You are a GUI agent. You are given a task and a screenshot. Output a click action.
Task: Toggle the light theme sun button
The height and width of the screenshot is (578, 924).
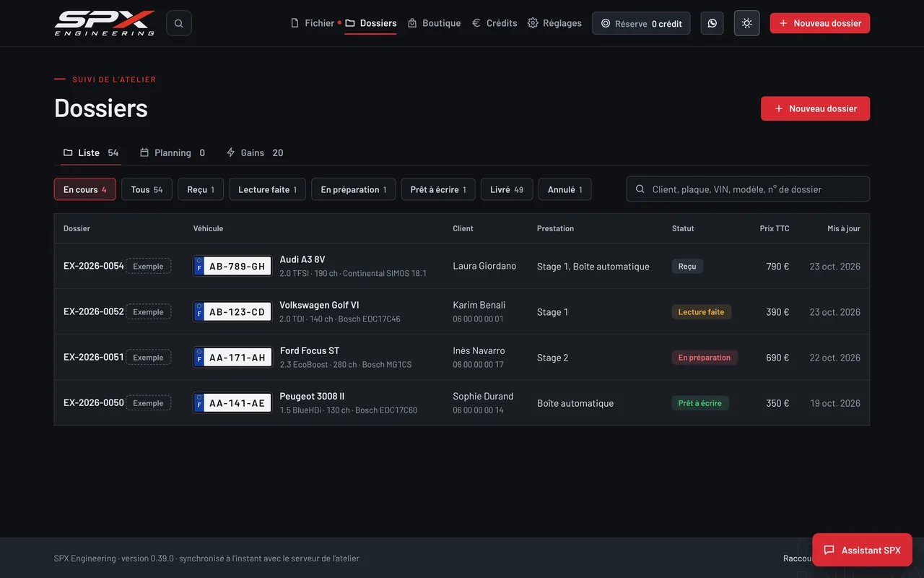point(746,23)
